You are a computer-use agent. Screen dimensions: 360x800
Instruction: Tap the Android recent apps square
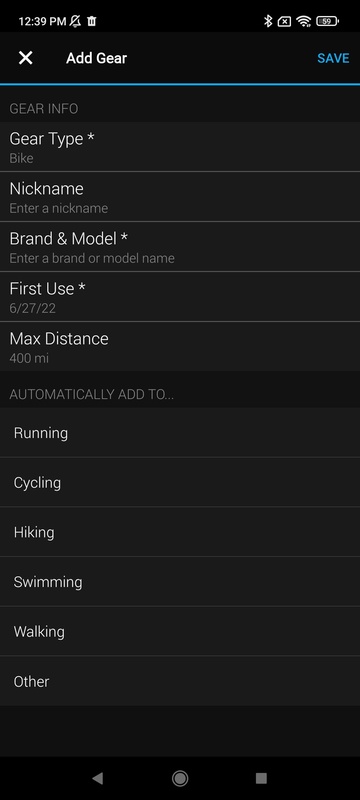point(261,778)
